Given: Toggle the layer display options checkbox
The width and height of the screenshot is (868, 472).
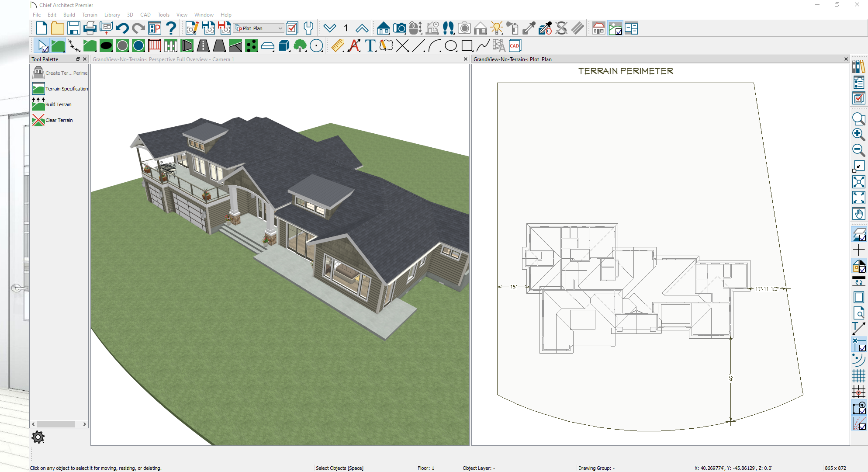Looking at the screenshot, I should [292, 28].
